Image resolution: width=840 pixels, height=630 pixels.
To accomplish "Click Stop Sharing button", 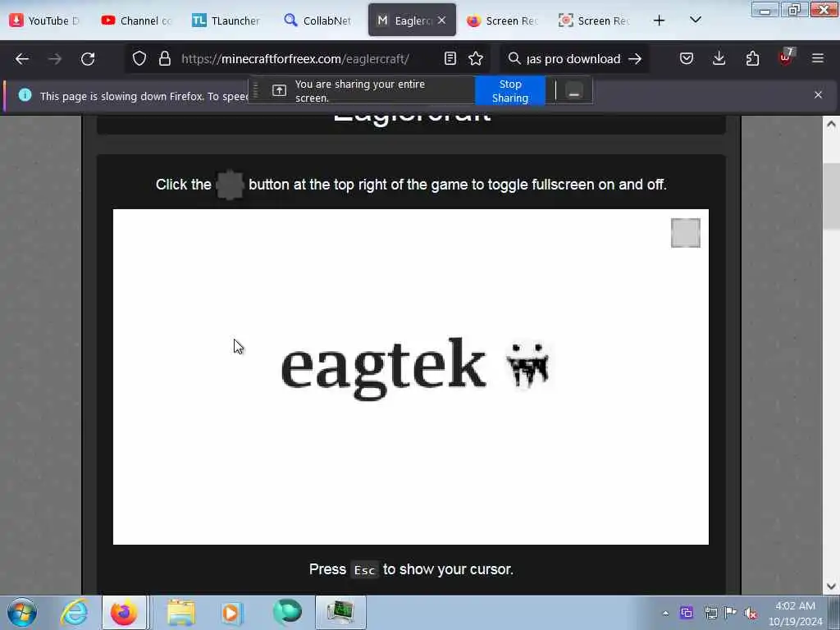I will point(510,90).
